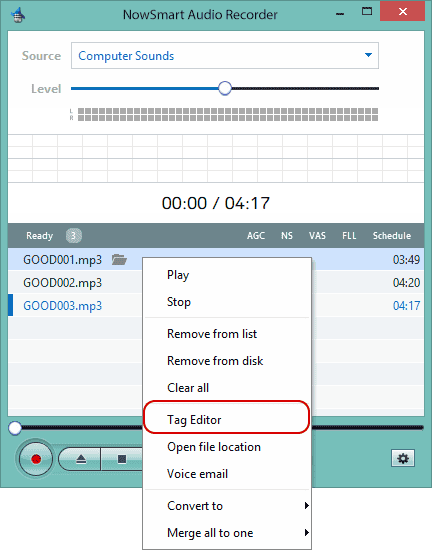Toggle the AGC option
The height and width of the screenshot is (550, 432).
256,236
